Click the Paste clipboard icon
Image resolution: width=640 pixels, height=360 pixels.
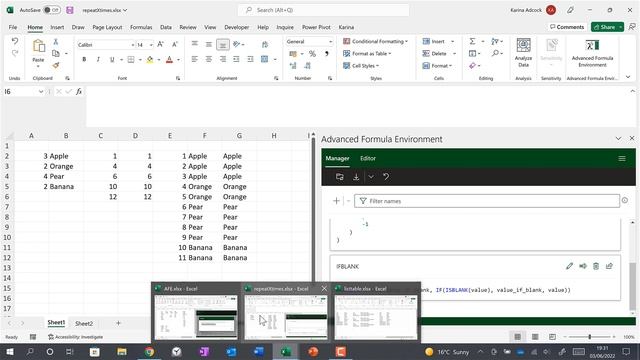[38, 47]
